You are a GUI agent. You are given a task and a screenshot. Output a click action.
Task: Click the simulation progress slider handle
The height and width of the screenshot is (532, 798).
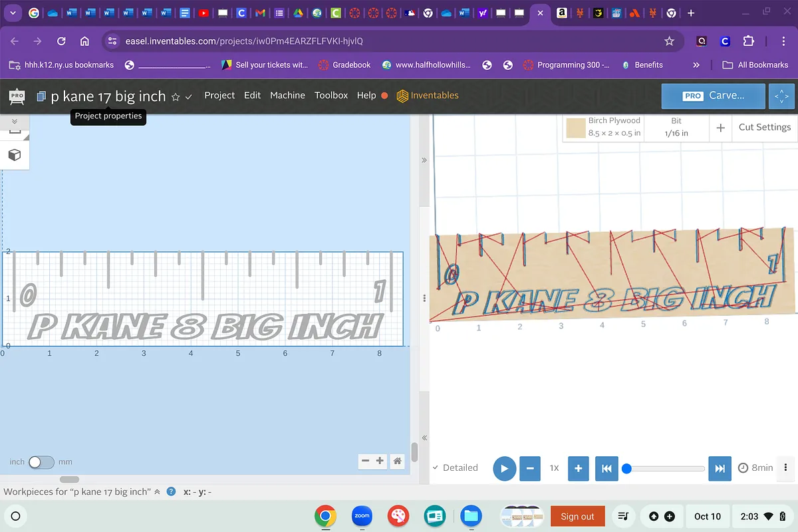pos(626,468)
